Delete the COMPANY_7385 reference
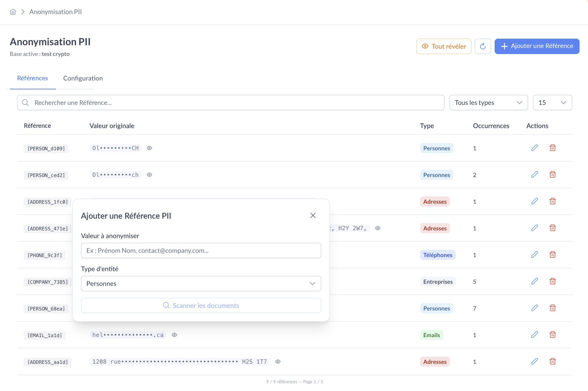588x391 pixels. click(x=553, y=281)
